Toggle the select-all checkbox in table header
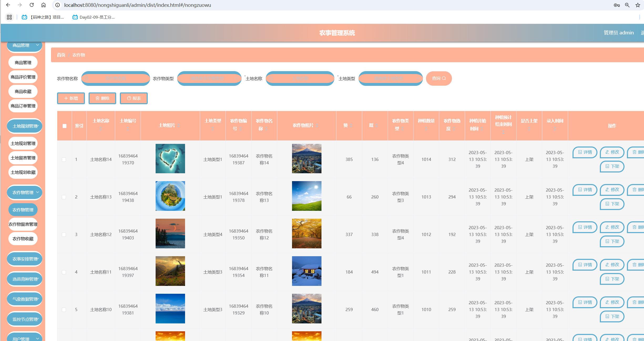 coord(64,126)
